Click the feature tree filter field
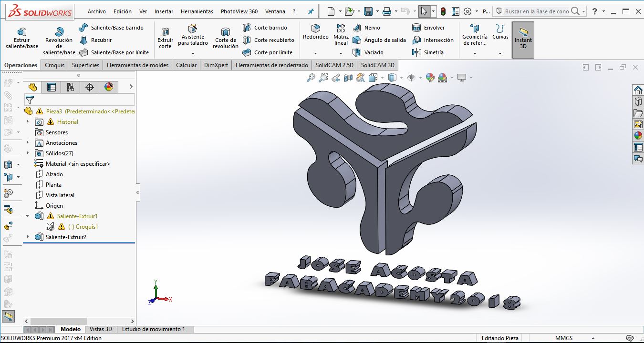The width and height of the screenshot is (644, 343). pyautogui.click(x=79, y=100)
